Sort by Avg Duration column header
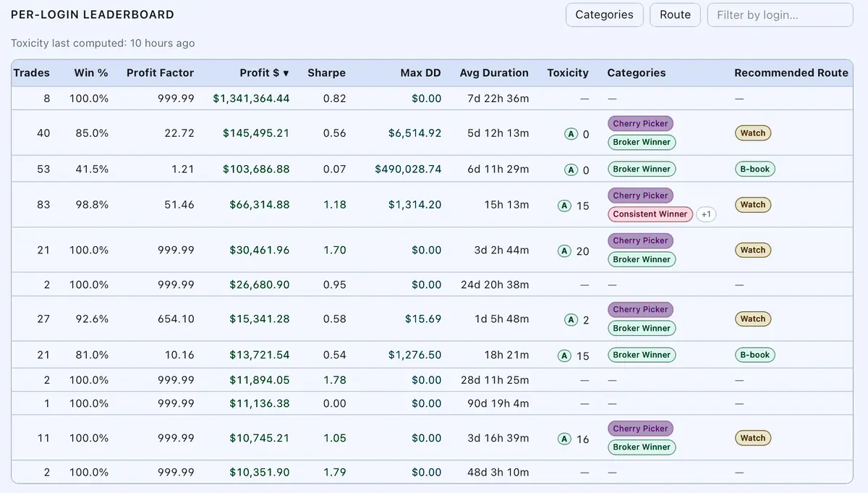 click(x=494, y=72)
